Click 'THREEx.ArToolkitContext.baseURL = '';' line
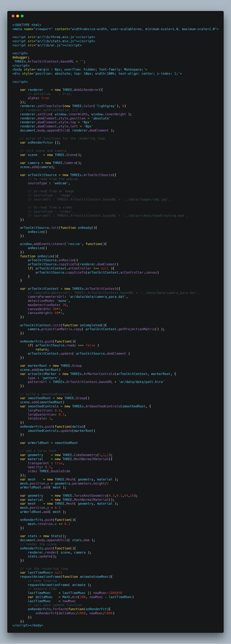 [x=50, y=62]
